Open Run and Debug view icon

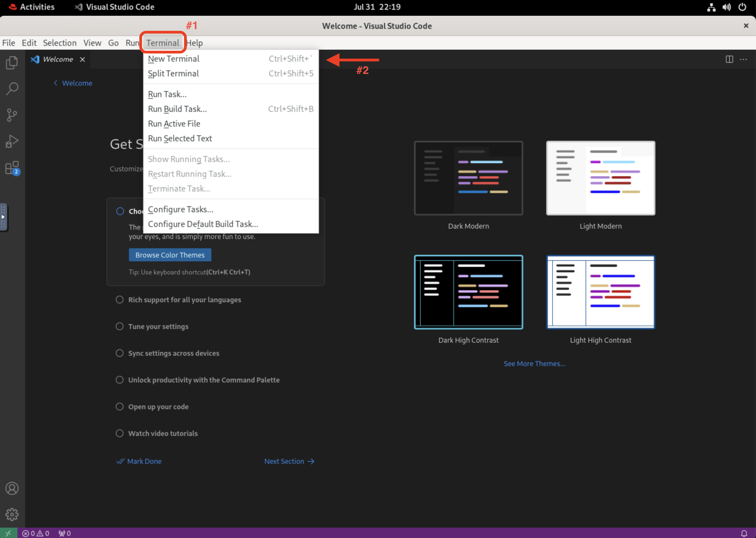(x=12, y=141)
